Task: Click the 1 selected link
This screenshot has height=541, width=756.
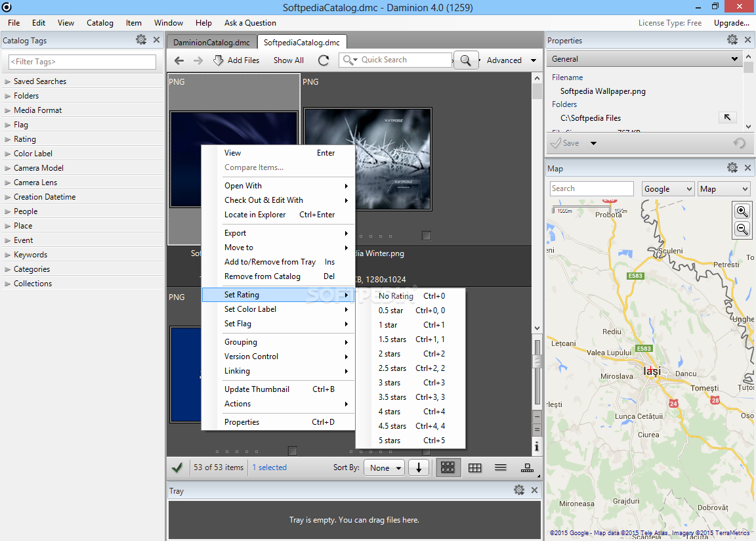Action: [270, 467]
